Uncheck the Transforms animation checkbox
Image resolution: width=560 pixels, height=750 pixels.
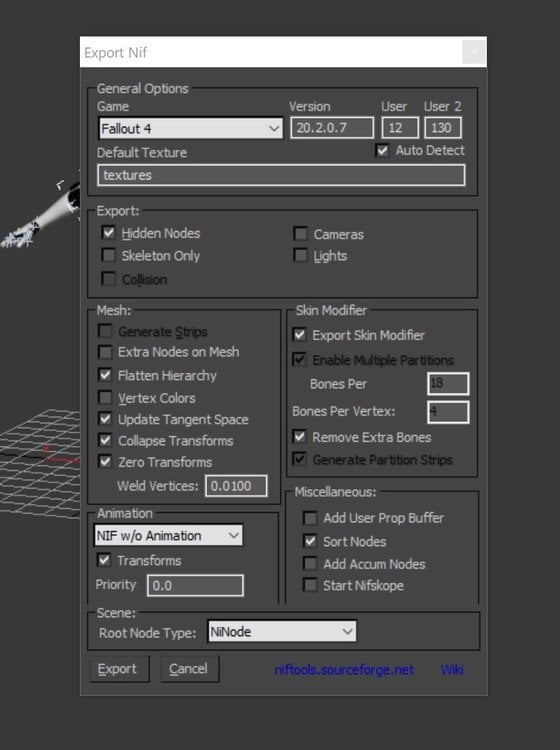104,560
